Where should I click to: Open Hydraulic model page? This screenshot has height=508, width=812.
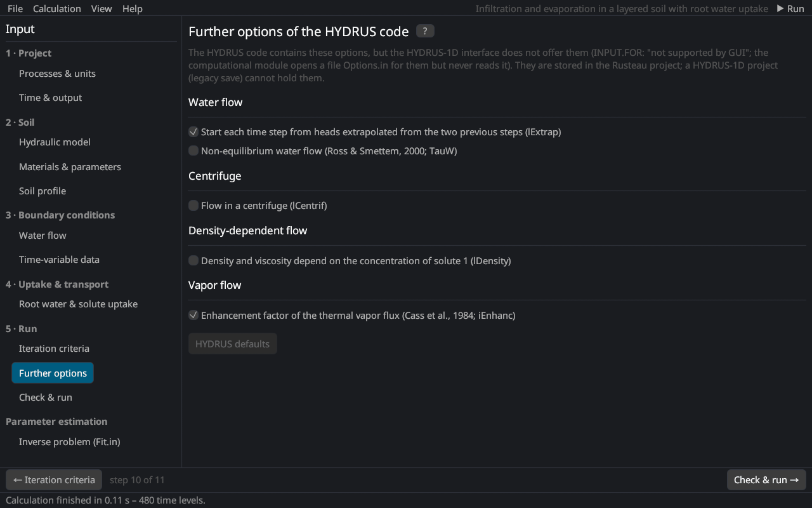pyautogui.click(x=55, y=142)
